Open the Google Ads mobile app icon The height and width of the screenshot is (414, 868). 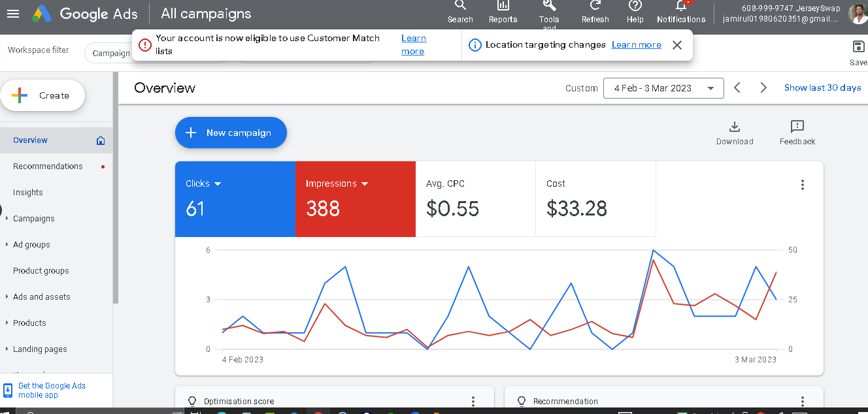7,390
